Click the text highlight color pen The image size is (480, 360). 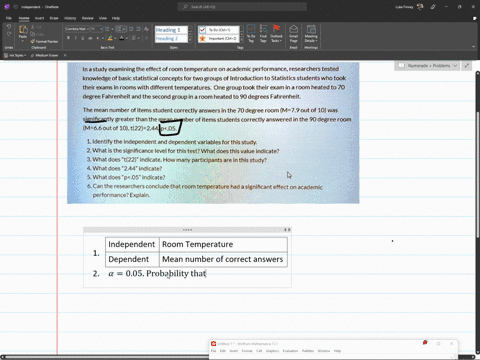[x=110, y=38]
